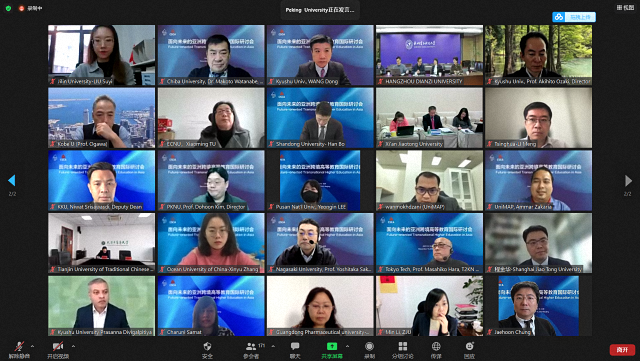640x361 pixels.
Task: Click the red Leave meeting button
Action: tap(622, 350)
